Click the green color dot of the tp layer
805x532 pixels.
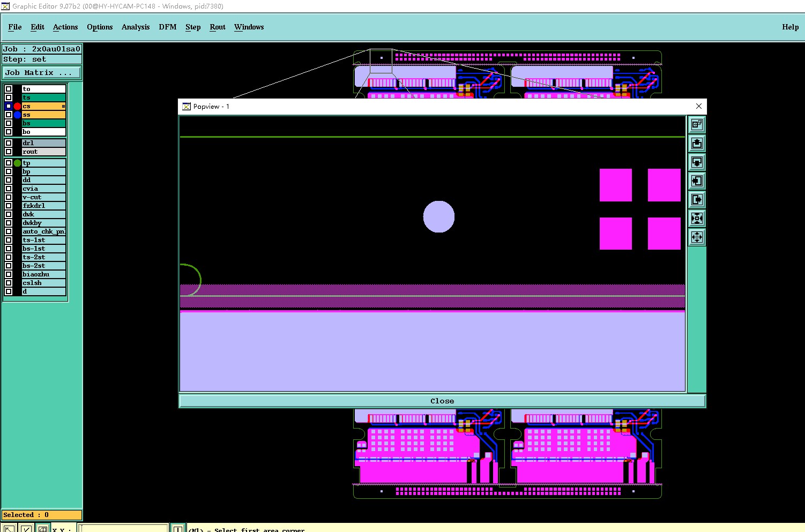point(17,163)
